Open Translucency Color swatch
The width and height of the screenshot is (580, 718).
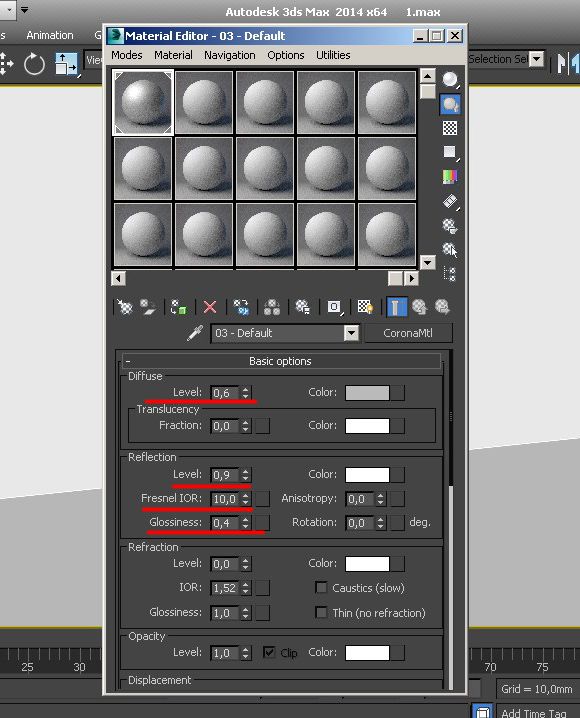[x=367, y=425]
